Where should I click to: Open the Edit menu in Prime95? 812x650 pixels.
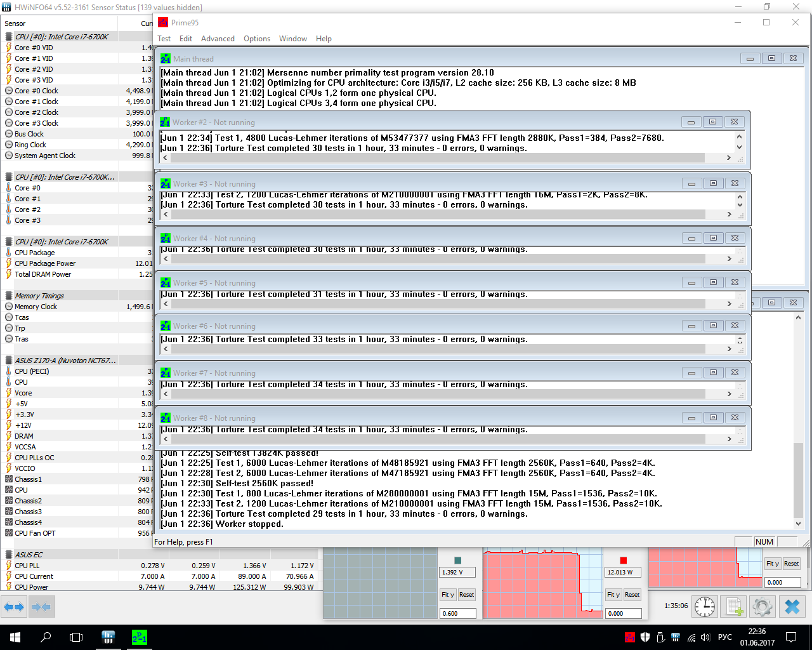click(x=186, y=39)
